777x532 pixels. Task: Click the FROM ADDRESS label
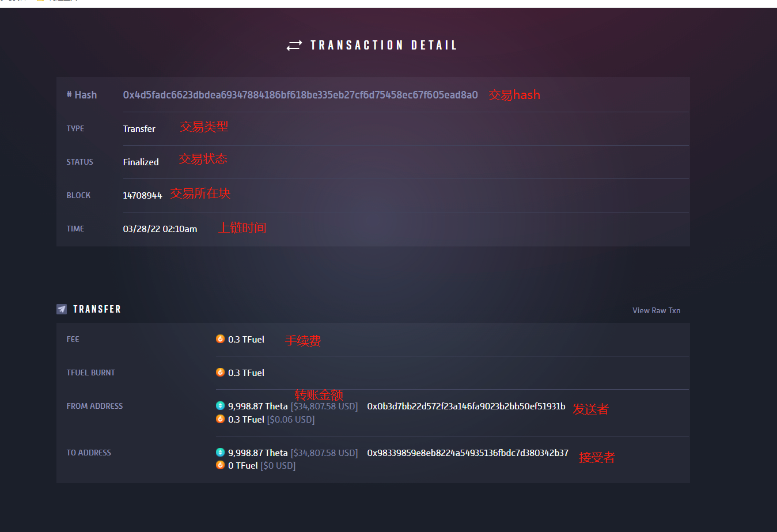(x=94, y=406)
